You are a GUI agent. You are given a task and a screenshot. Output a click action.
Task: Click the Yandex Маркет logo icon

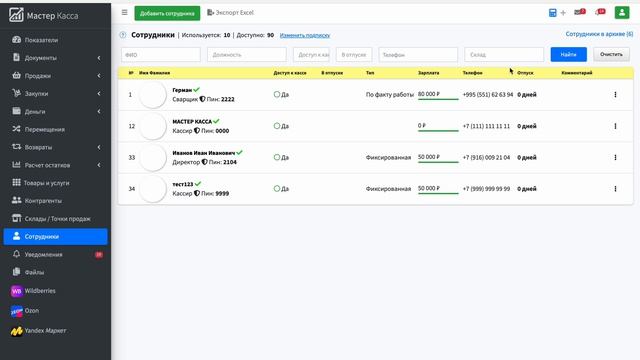[x=16, y=331]
